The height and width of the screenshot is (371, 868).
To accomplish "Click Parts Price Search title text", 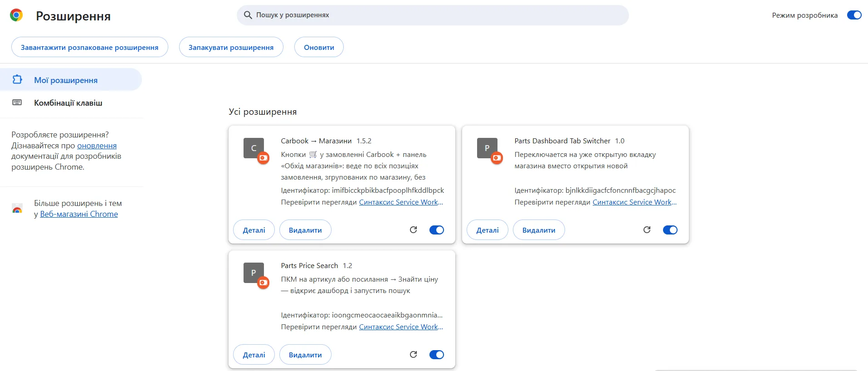I will pyautogui.click(x=309, y=265).
